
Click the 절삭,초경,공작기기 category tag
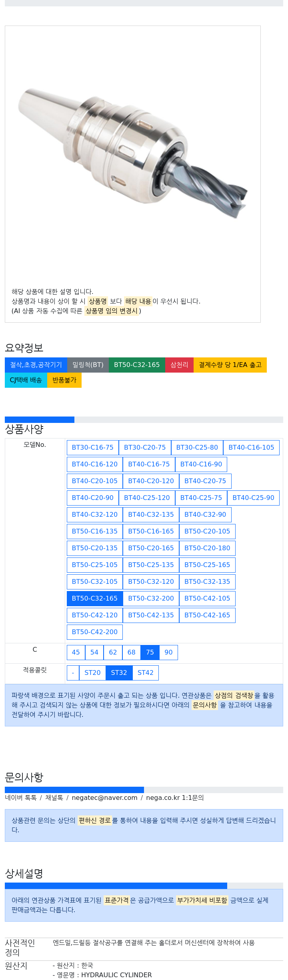[36, 365]
